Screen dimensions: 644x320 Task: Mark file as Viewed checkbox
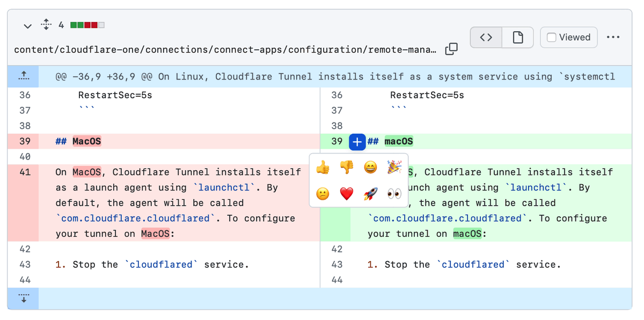(x=551, y=38)
